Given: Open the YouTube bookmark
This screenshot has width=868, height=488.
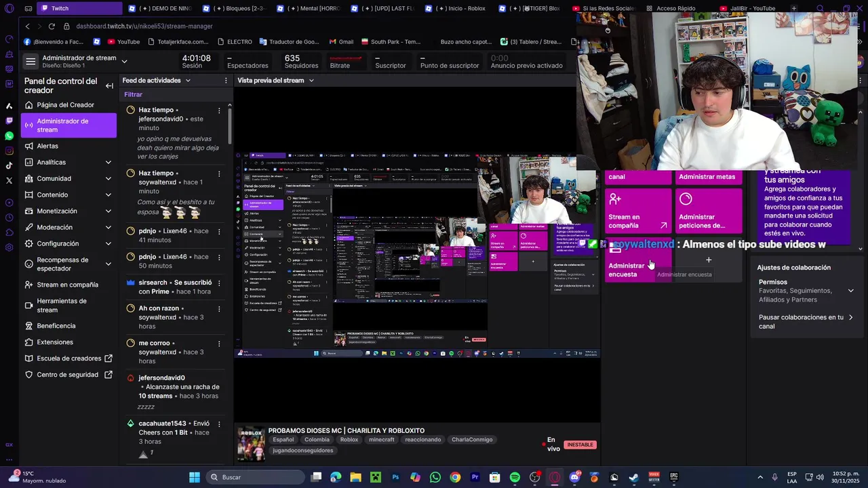Looking at the screenshot, I should tap(123, 41).
